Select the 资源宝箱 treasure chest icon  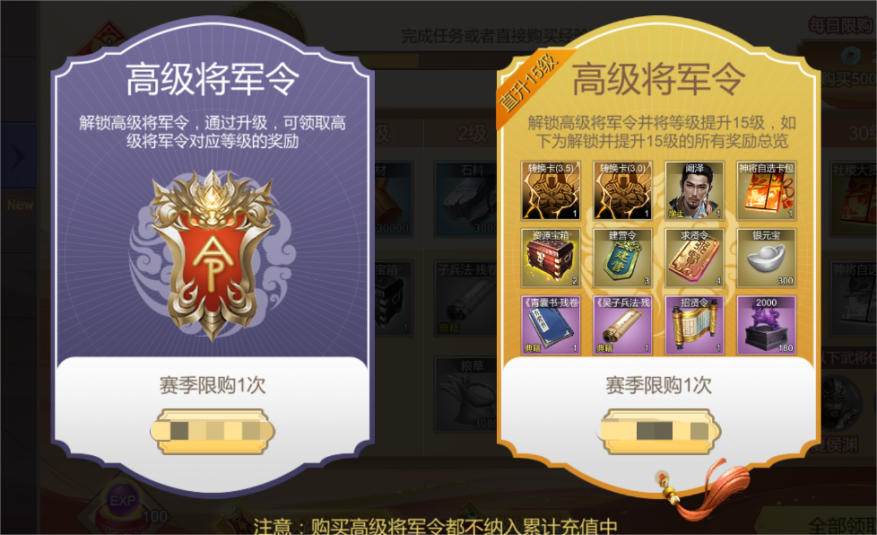click(x=551, y=258)
